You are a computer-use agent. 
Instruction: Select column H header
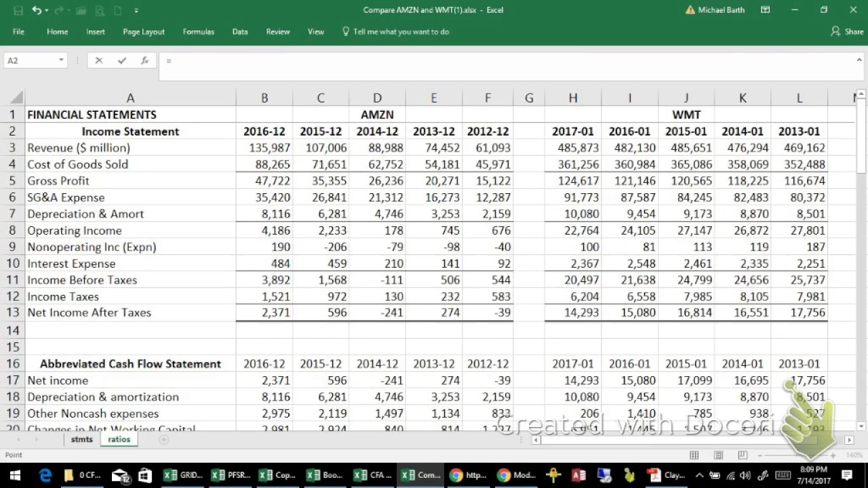573,98
